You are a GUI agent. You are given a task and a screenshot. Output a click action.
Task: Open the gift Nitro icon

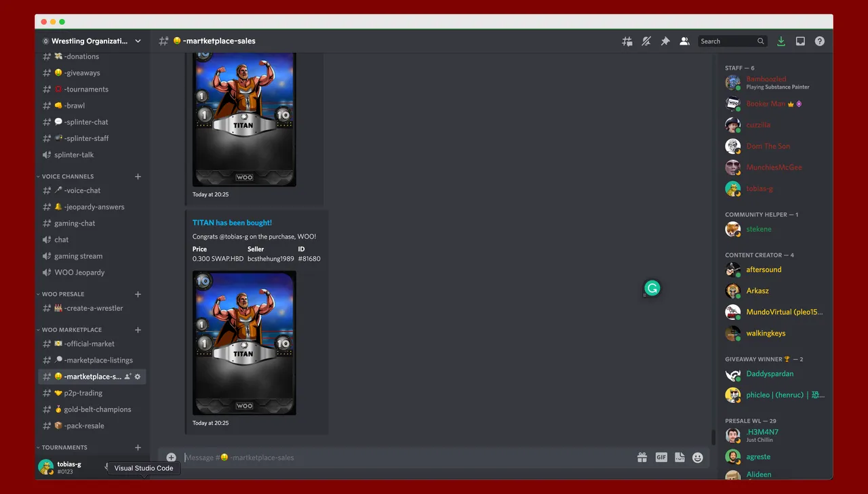coord(642,457)
